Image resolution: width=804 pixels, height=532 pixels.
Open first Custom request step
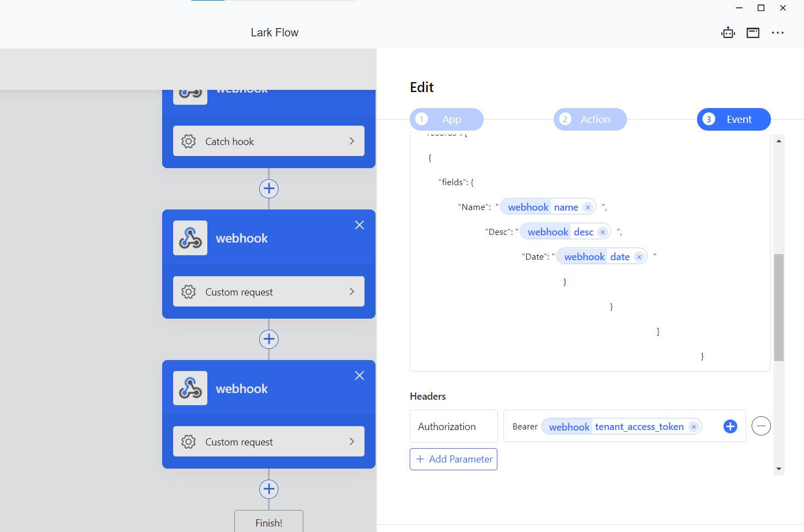tap(269, 292)
